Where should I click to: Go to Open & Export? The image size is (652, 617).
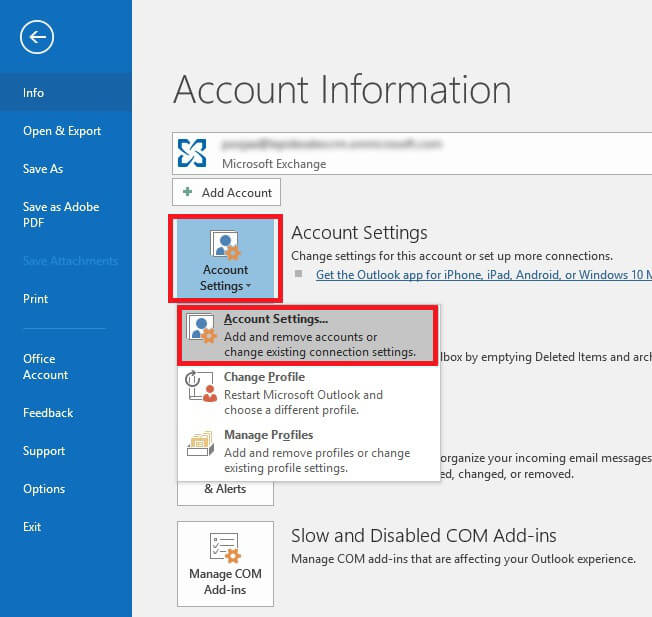[x=62, y=131]
